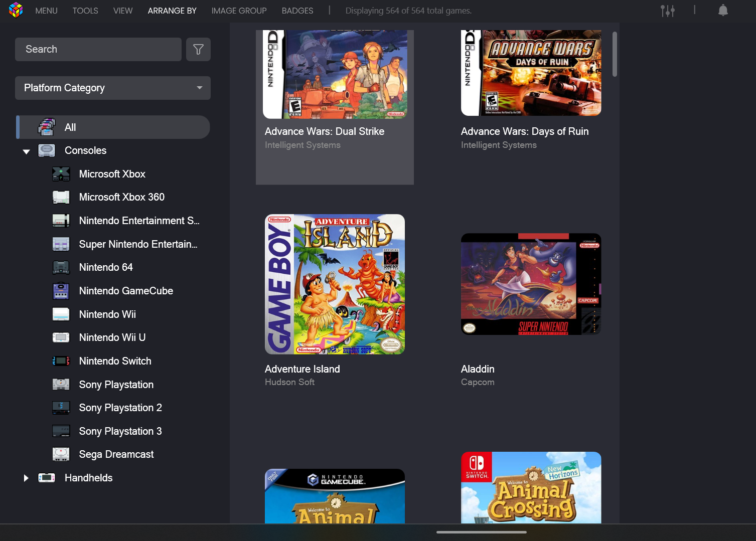The height and width of the screenshot is (541, 756).
Task: Click Advance Wars: Days of Ruin title
Action: pos(525,131)
